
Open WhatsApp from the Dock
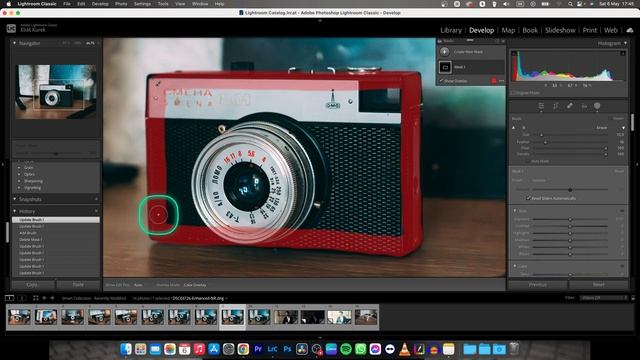pyautogui.click(x=361, y=349)
